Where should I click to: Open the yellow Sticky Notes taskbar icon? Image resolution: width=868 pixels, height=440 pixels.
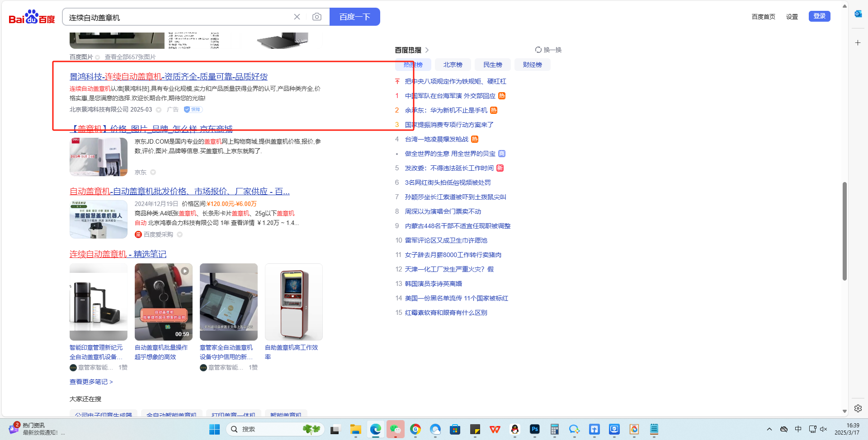[475, 429]
